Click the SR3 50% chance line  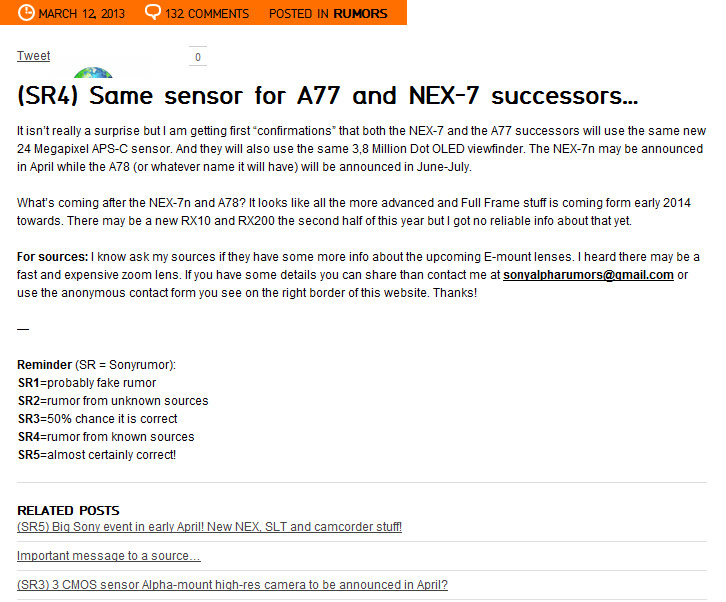[97, 419]
